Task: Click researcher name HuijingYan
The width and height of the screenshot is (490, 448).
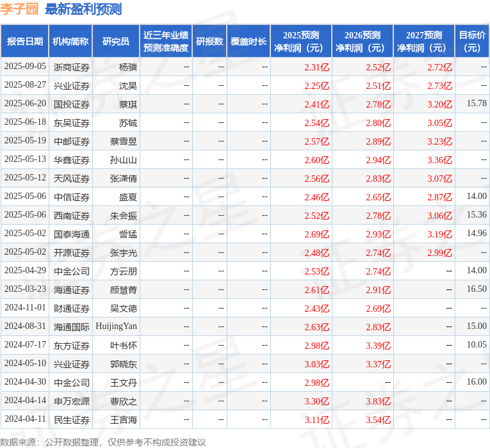Action: coord(116,326)
